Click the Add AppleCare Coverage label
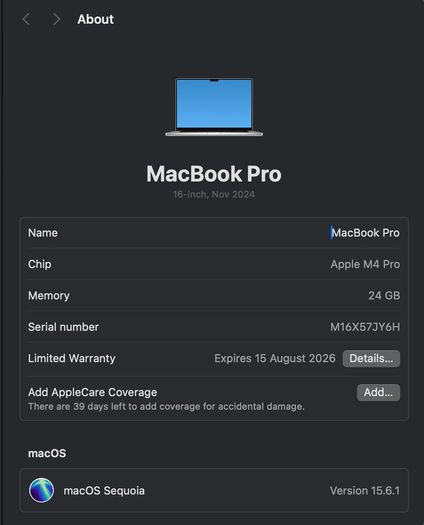Image resolution: width=424 pixels, height=525 pixels. click(92, 392)
